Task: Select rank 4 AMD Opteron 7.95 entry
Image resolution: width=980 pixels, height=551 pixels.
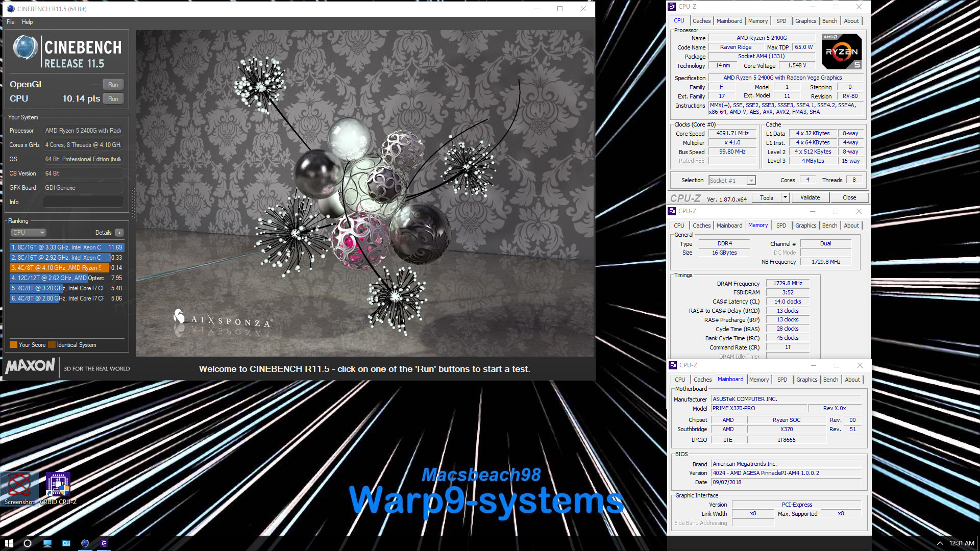Action: pos(67,278)
